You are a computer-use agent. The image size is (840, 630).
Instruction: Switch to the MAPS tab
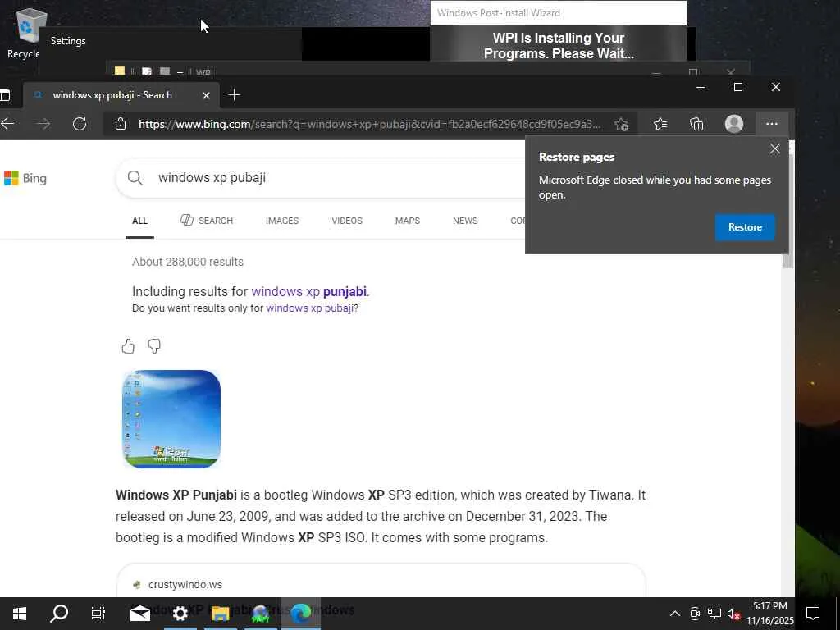[x=408, y=221]
